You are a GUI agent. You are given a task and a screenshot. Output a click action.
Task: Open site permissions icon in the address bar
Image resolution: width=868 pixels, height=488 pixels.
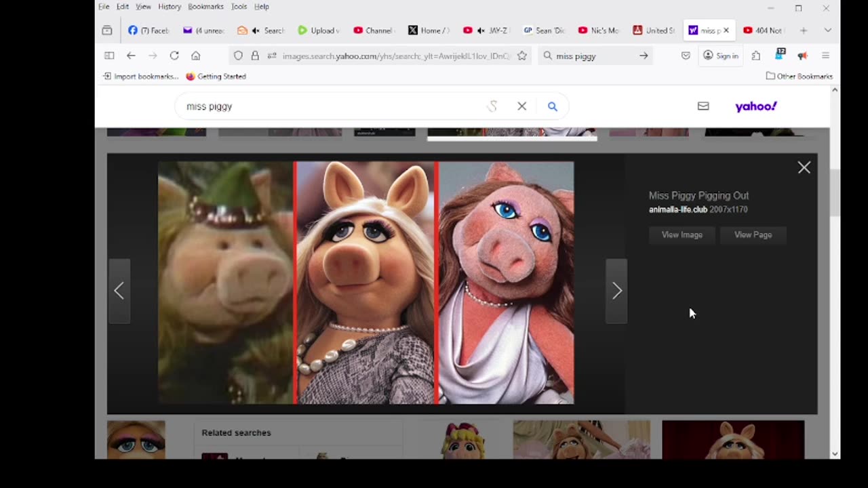pos(272,56)
